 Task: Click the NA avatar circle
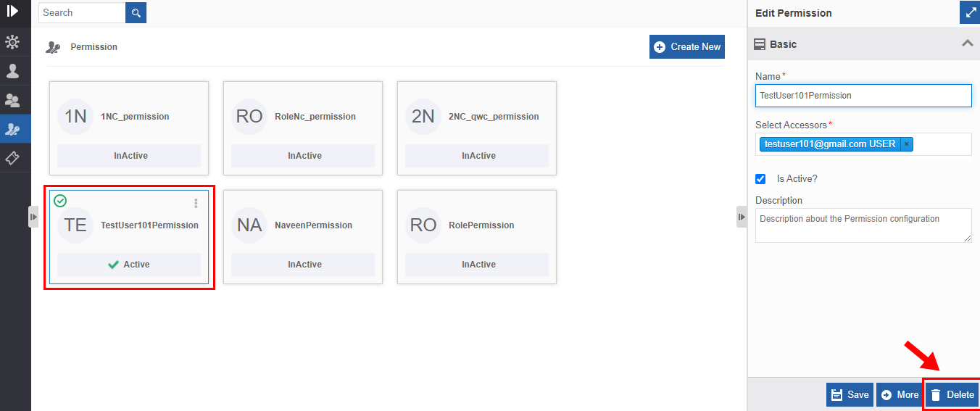point(249,225)
